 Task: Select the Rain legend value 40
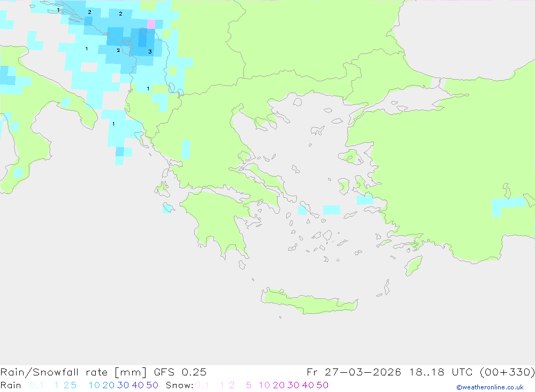(138, 385)
